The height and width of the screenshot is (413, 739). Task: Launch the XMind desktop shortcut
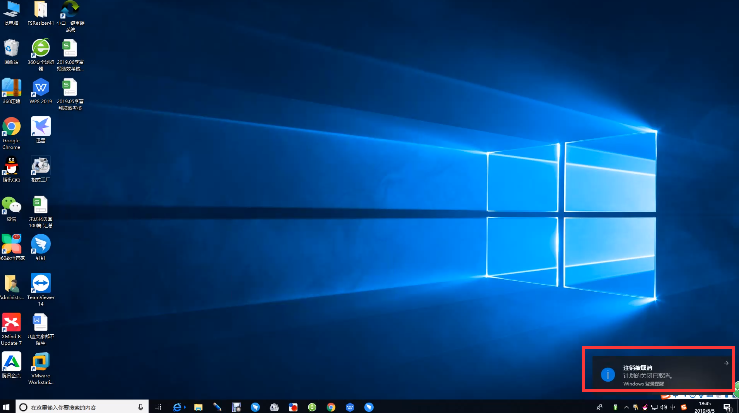coord(12,322)
